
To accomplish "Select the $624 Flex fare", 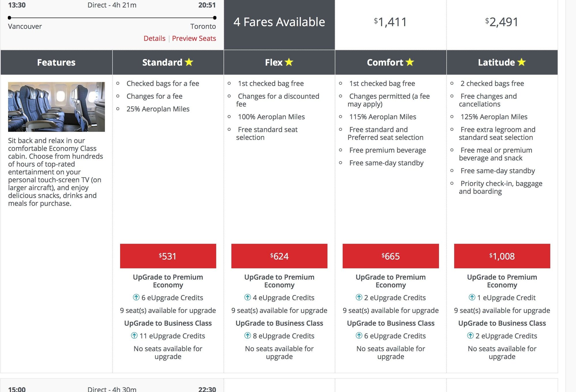I will pyautogui.click(x=279, y=256).
